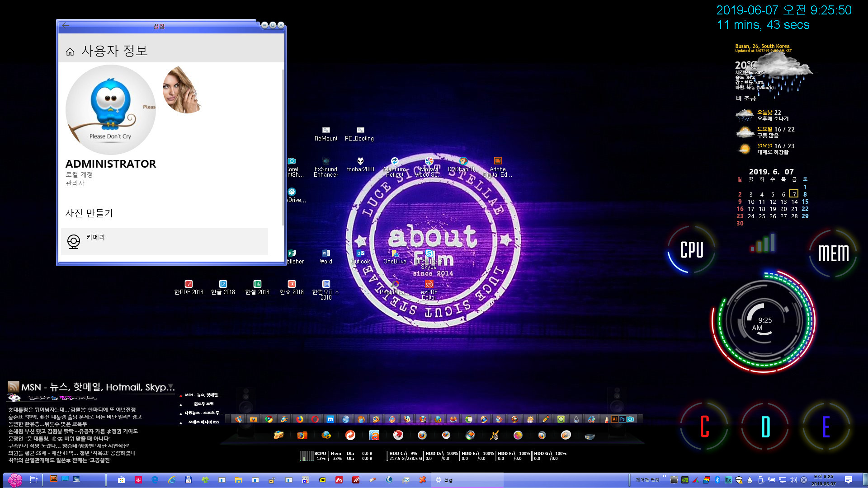868x488 pixels.
Task: Open DVDFab10 desktop icon
Action: pos(463,164)
